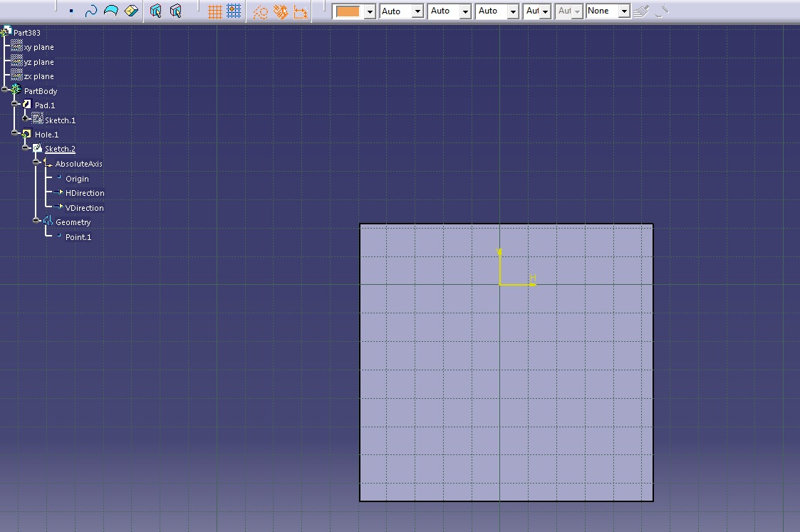Collapse the Hole.1 node
This screenshot has width=800, height=532.
pos(15,132)
